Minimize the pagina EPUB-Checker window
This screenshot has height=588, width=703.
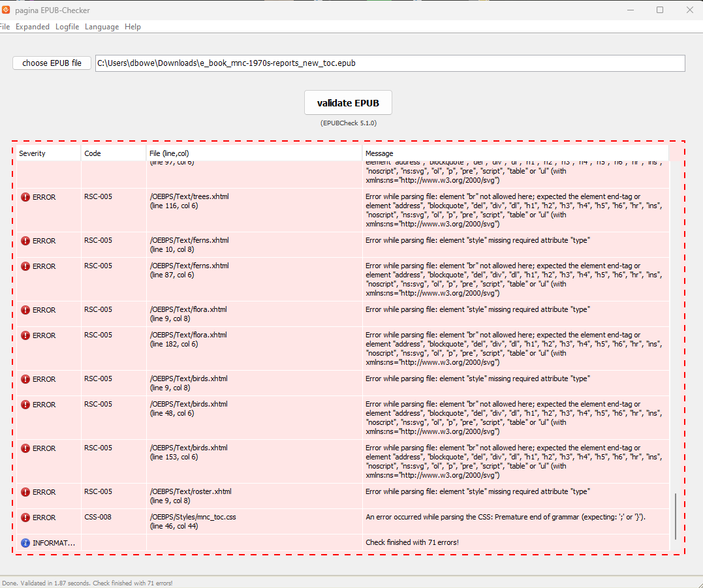pyautogui.click(x=631, y=10)
